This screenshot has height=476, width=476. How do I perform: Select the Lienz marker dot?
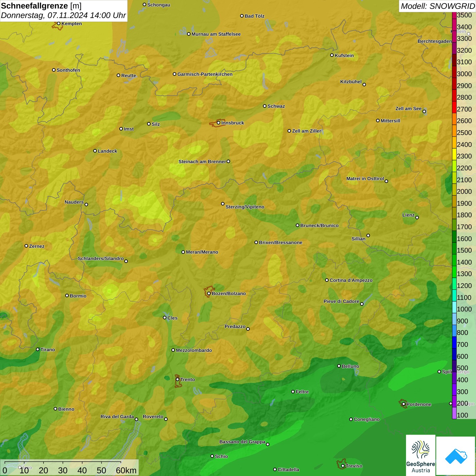click(x=417, y=218)
